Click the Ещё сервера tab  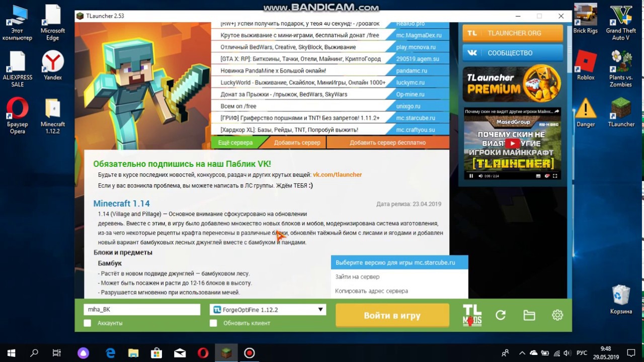235,143
